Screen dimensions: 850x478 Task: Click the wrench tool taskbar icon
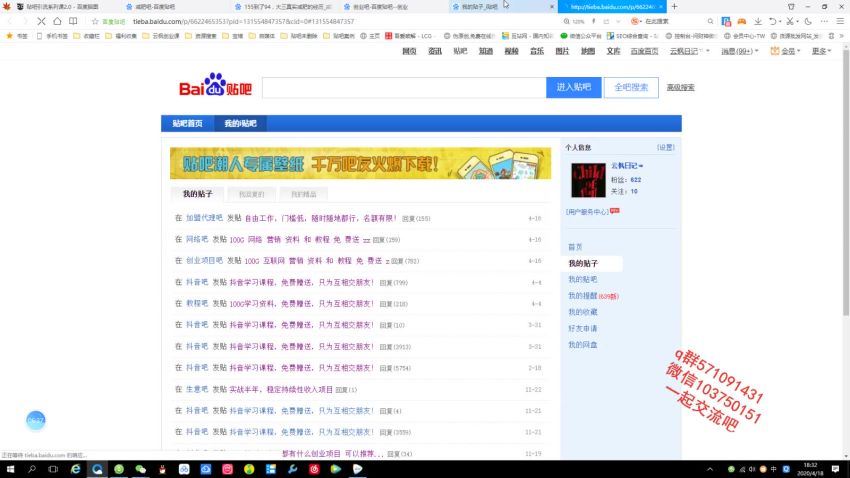292,469
